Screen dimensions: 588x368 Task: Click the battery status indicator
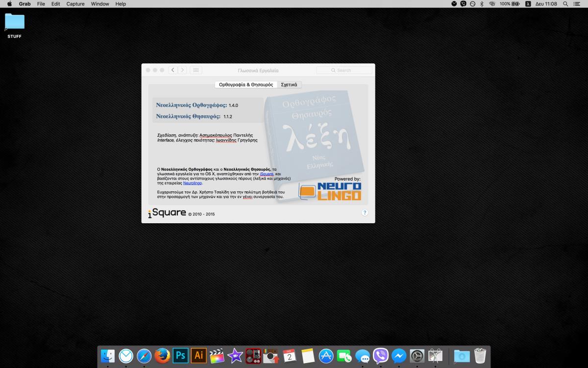click(x=510, y=3)
